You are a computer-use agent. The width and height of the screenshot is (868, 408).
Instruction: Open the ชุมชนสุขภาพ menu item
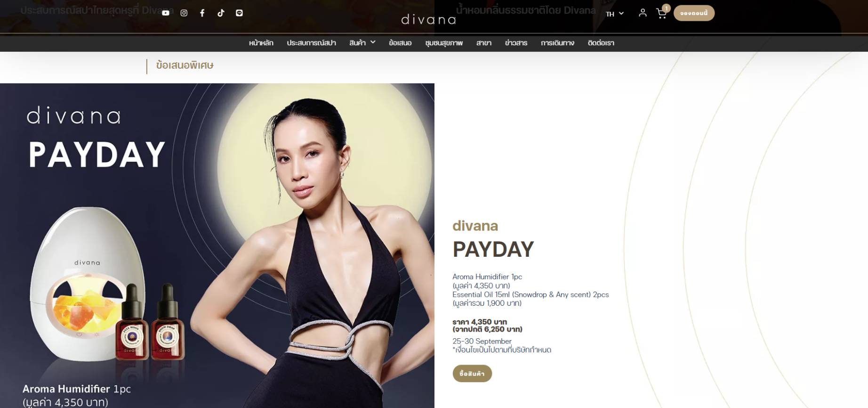[x=444, y=43]
